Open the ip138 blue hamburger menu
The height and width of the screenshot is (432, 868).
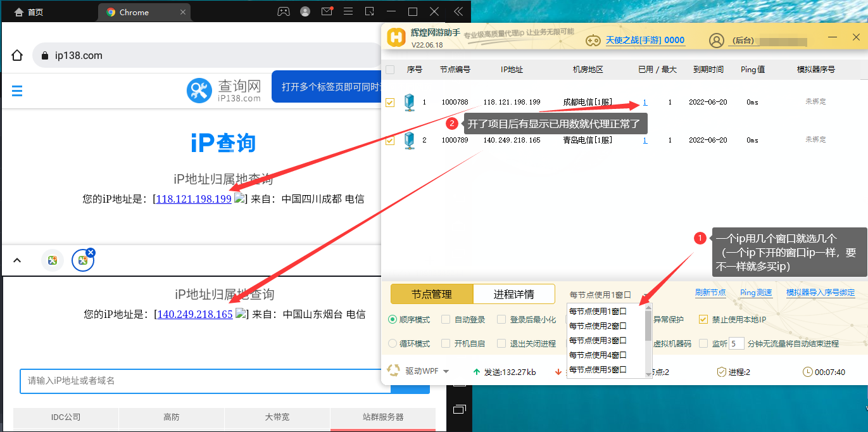(x=17, y=91)
